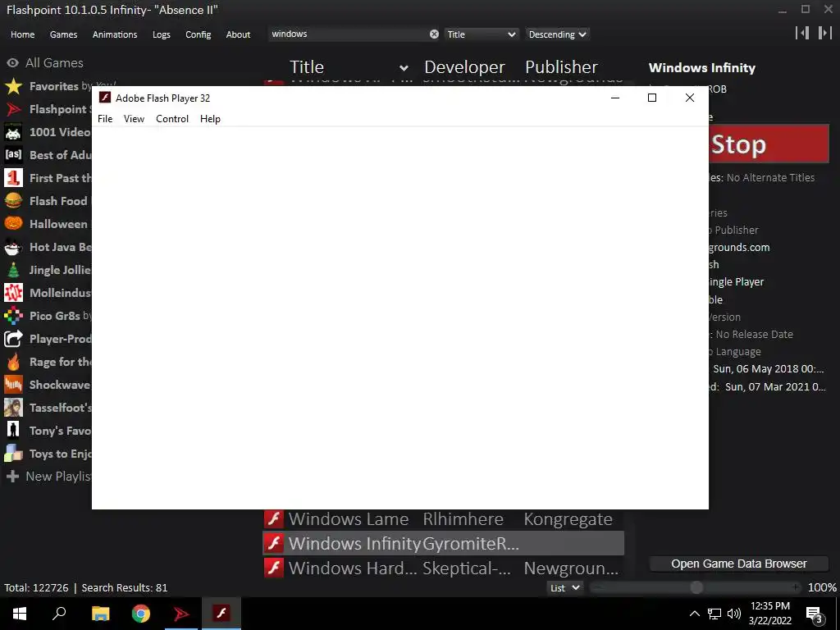Toggle the right sidebar collapse icon
The height and width of the screenshot is (630, 840).
(824, 33)
